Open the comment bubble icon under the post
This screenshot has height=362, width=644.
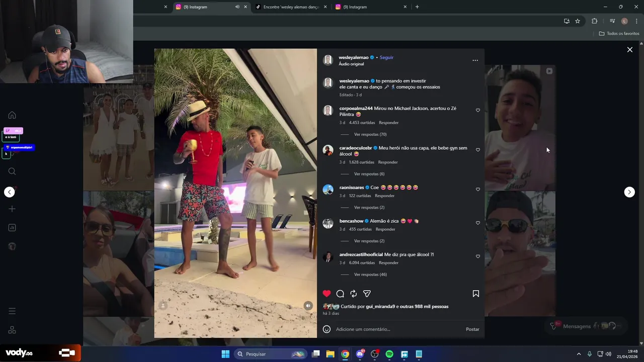tap(340, 294)
